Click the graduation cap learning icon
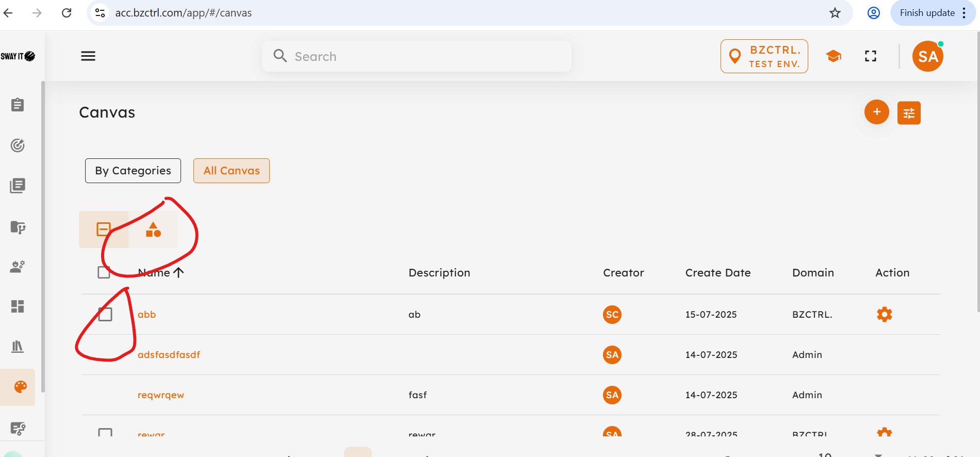Viewport: 980px width, 457px height. pos(834,56)
